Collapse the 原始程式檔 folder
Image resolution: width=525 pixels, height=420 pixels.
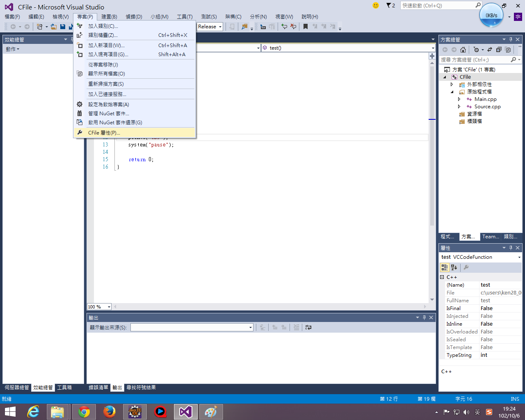452,92
